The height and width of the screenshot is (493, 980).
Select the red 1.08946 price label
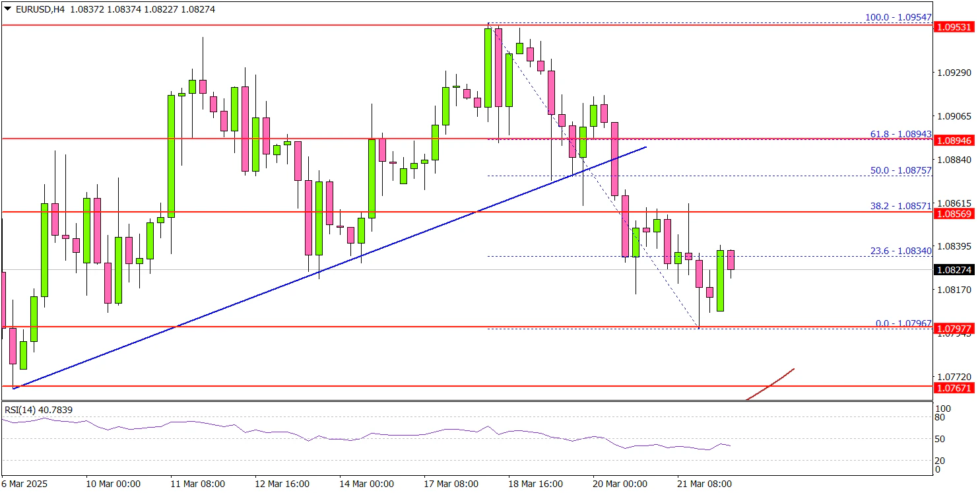coord(954,141)
